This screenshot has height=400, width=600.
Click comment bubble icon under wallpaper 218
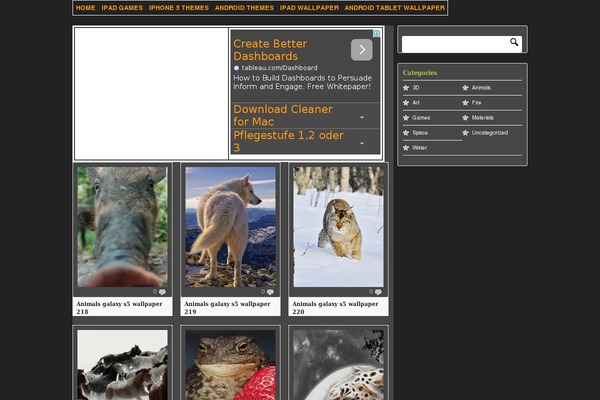pos(162,292)
